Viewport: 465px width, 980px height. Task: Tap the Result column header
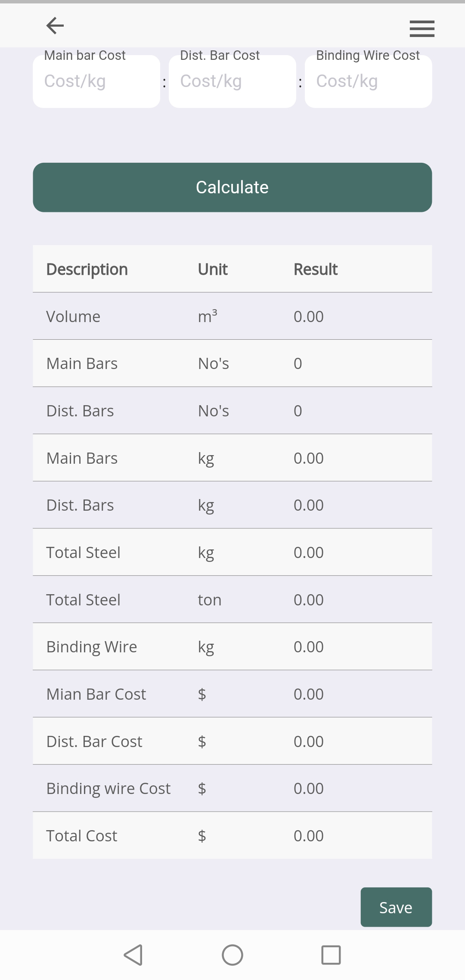coord(315,269)
